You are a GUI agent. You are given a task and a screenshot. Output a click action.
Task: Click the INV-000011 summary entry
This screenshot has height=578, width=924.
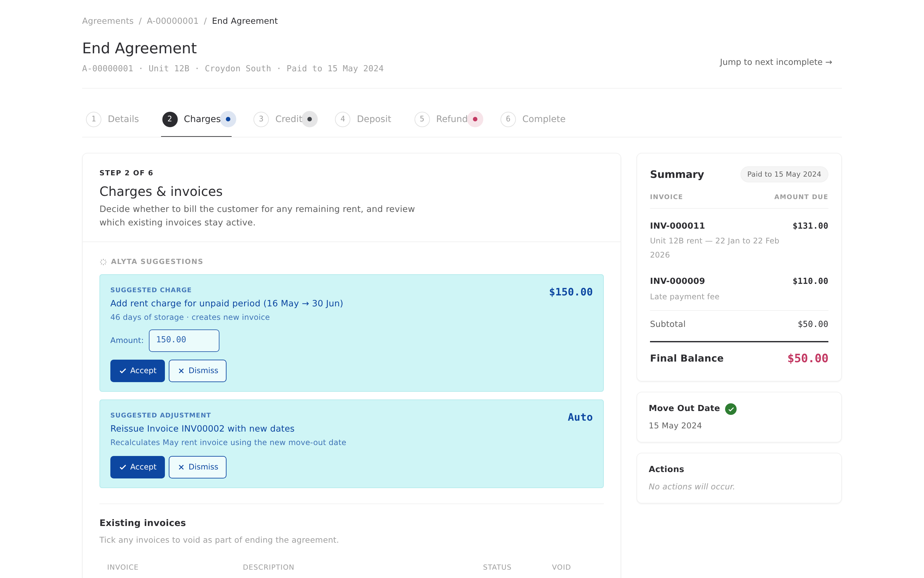[x=739, y=240]
